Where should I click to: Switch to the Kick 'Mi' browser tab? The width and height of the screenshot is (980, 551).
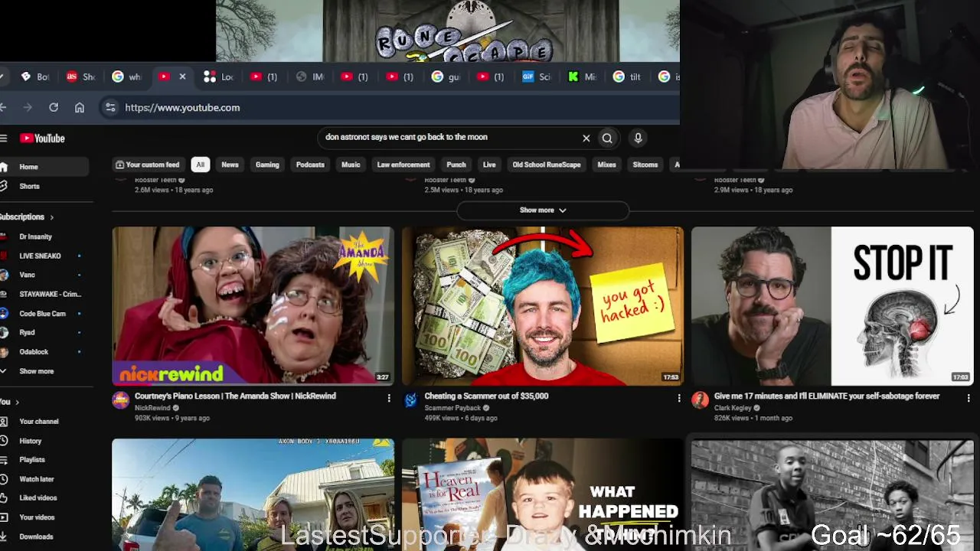[582, 77]
